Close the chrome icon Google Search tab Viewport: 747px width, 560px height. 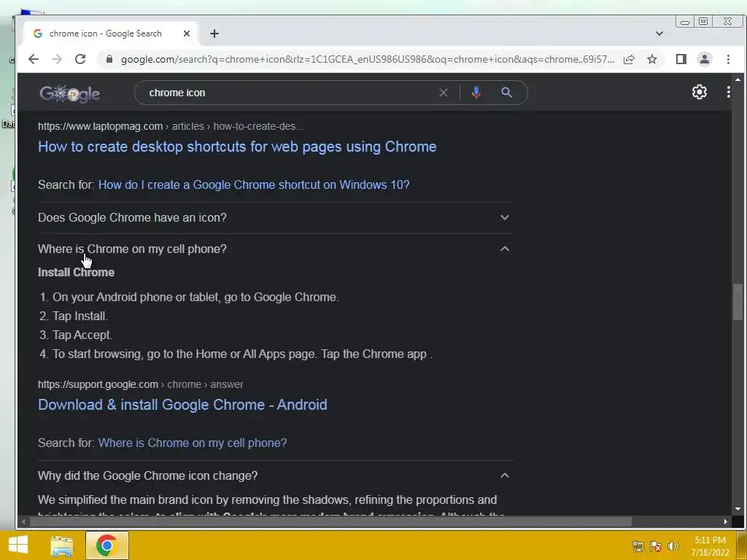pyautogui.click(x=187, y=34)
